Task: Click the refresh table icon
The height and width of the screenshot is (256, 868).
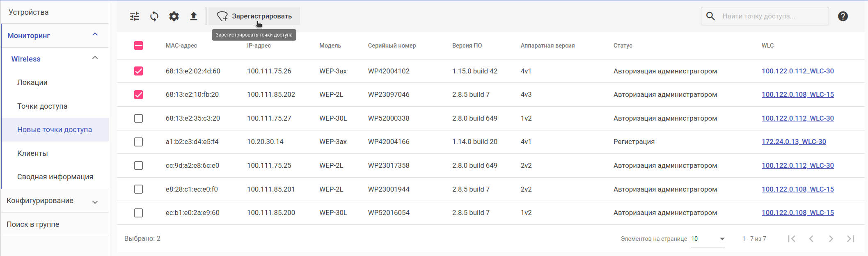Action: tap(154, 16)
